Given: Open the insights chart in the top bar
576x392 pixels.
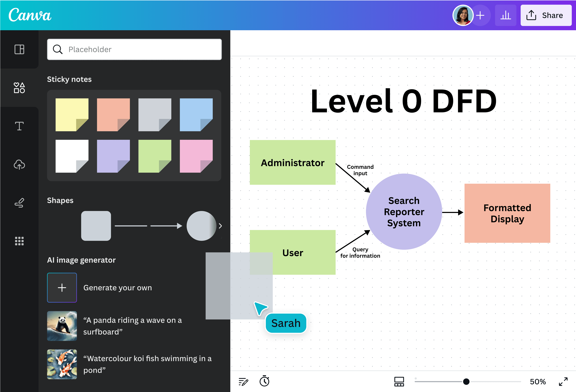Looking at the screenshot, I should tap(506, 15).
